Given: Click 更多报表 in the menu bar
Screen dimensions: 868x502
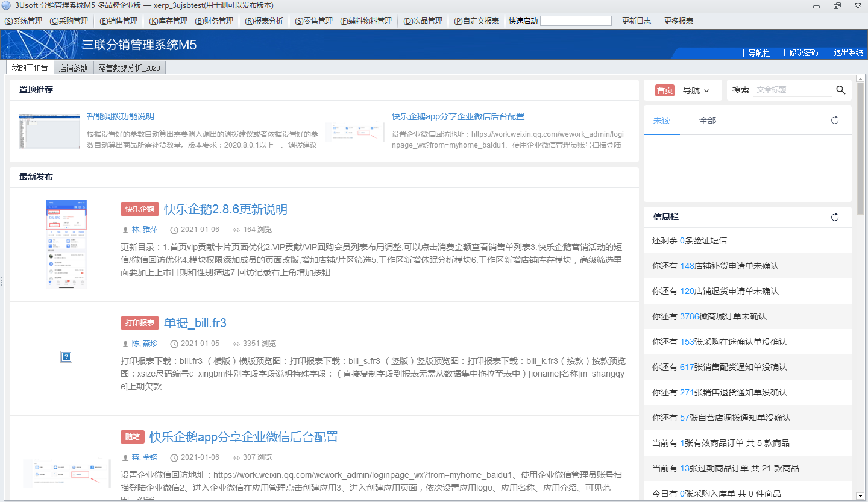Looking at the screenshot, I should click(679, 20).
